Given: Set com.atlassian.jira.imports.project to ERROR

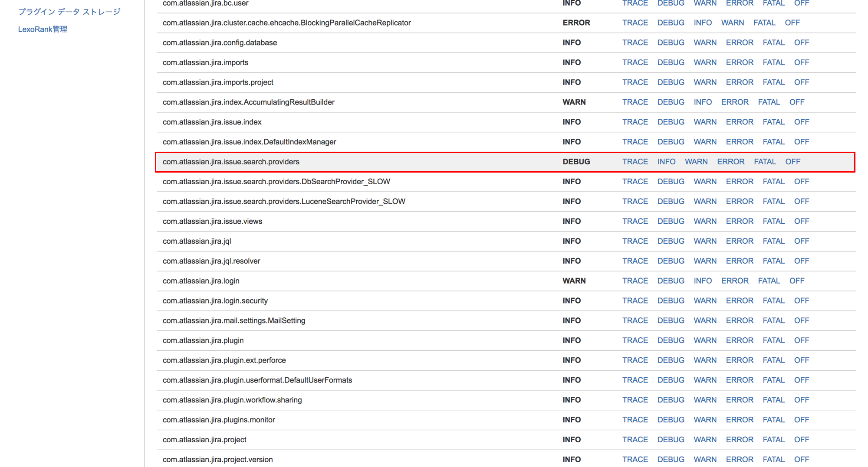Looking at the screenshot, I should [740, 82].
